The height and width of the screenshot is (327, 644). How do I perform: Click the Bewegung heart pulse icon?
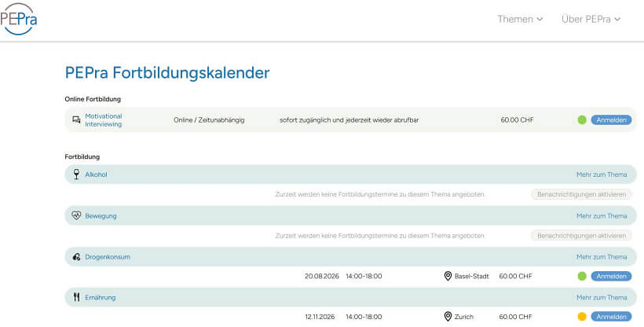pos(76,215)
